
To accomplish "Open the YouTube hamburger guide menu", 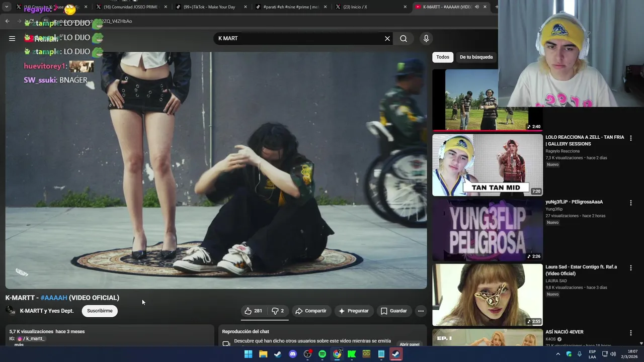I will tap(12, 38).
